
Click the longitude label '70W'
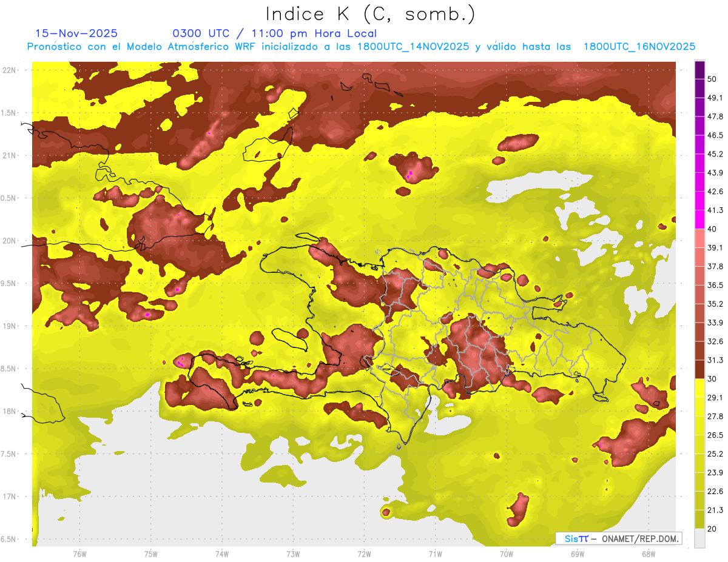(507, 554)
